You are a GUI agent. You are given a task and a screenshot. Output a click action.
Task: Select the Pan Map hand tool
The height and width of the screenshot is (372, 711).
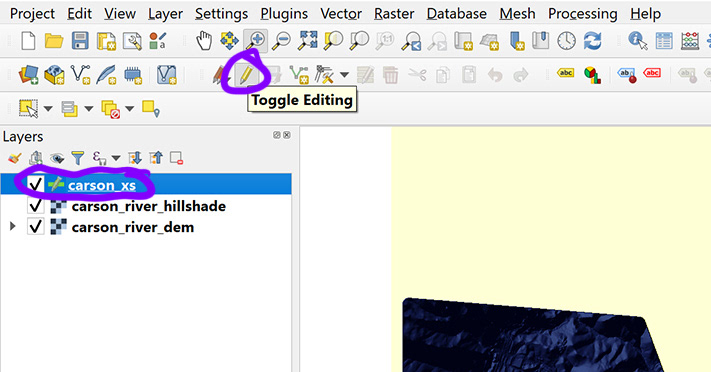[204, 41]
